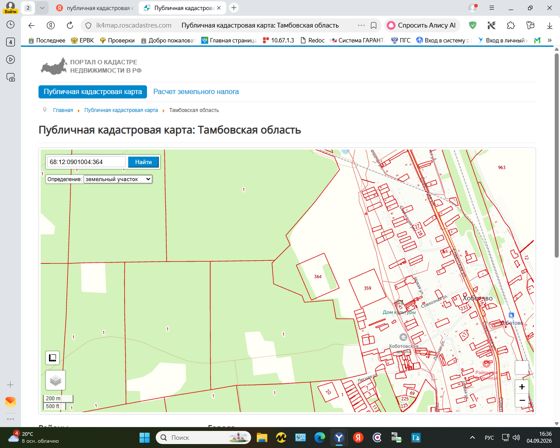The width and height of the screenshot is (560, 448).
Task: Show hidden system tray icons chevron
Action: click(x=472, y=437)
